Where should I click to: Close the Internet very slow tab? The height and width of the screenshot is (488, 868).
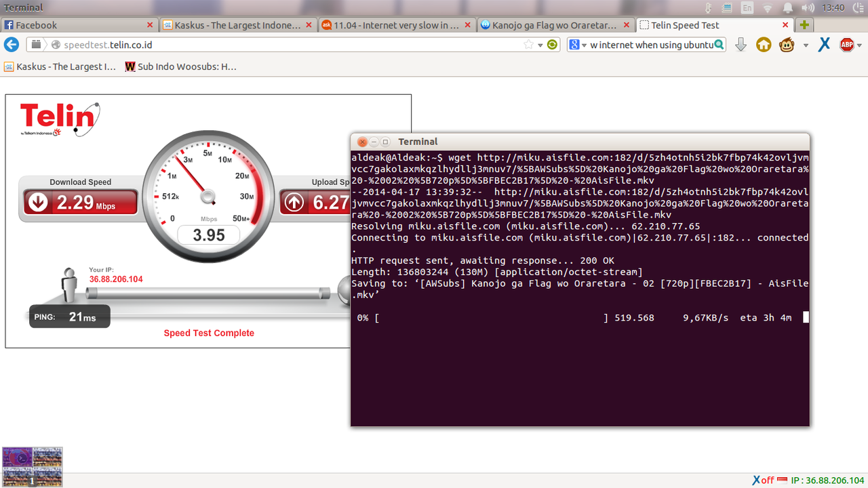[x=468, y=25]
